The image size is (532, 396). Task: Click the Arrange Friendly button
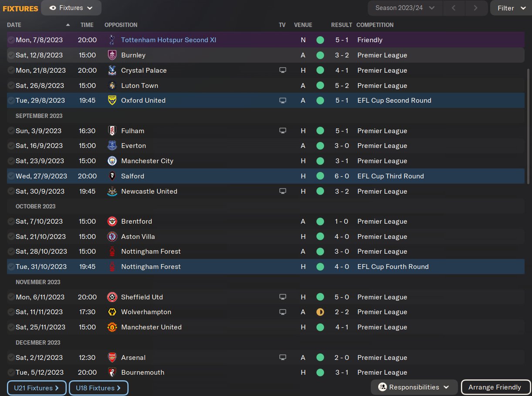pyautogui.click(x=495, y=387)
